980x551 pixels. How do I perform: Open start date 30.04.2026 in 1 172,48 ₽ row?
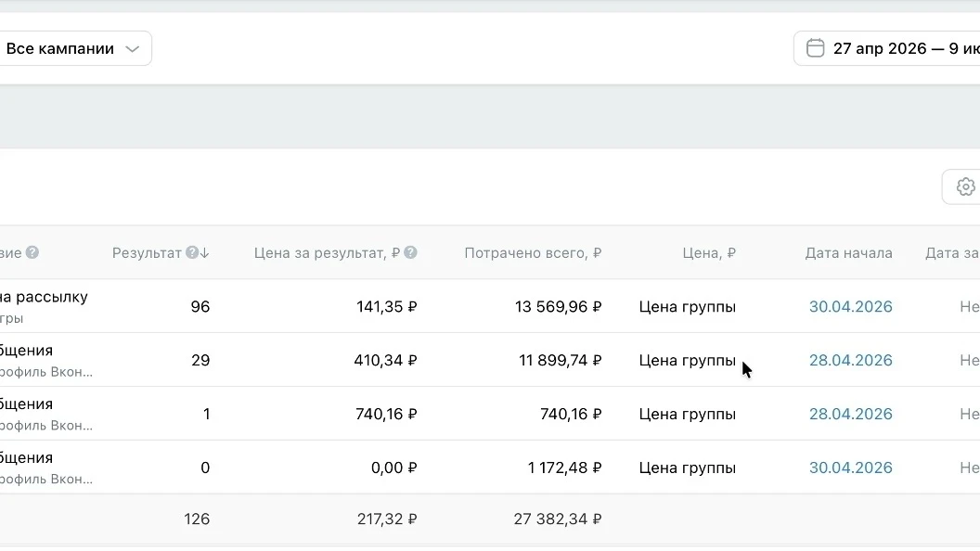coord(851,468)
